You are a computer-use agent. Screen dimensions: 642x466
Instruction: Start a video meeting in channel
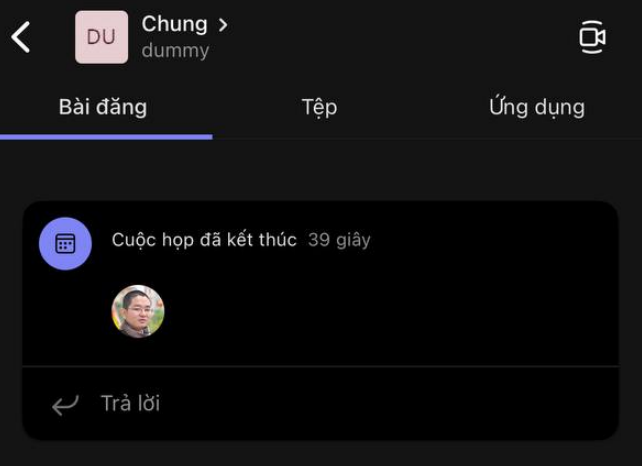592,37
